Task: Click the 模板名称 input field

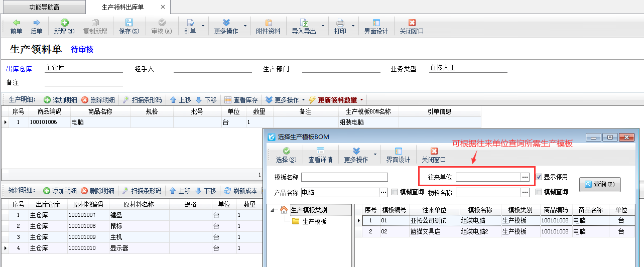Action: [x=344, y=177]
